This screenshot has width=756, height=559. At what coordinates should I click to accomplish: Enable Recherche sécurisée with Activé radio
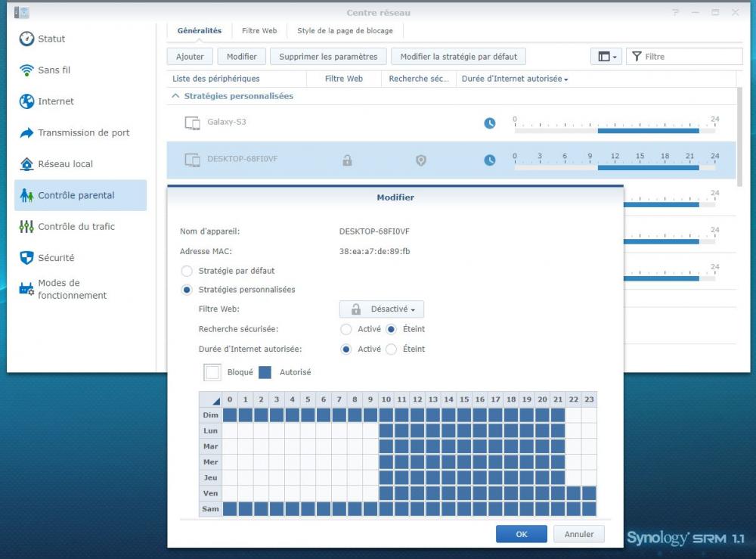pos(346,329)
